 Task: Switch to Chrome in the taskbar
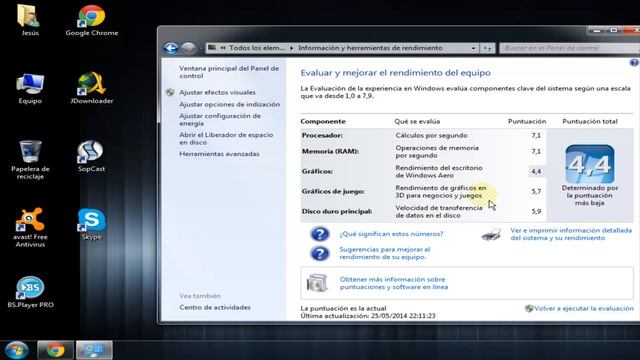[x=56, y=350]
